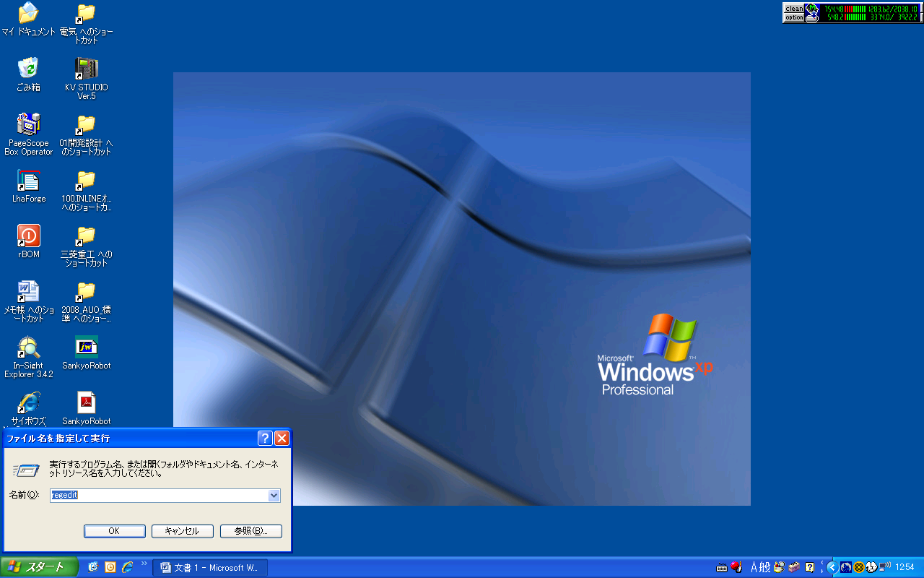
Task: Click the 参照(B)... browse button
Action: [x=250, y=531]
